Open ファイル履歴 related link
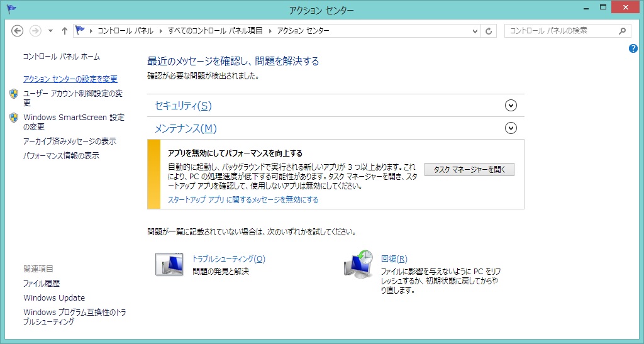 pyautogui.click(x=42, y=283)
